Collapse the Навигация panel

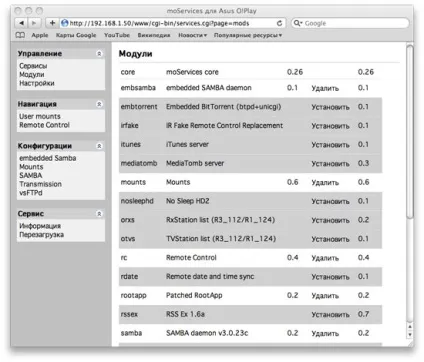point(99,104)
